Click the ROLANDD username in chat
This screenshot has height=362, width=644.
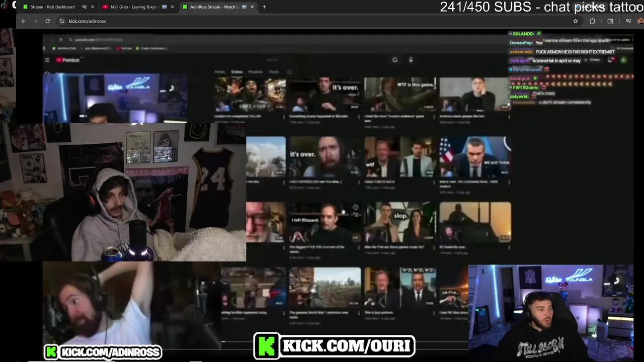point(523,34)
